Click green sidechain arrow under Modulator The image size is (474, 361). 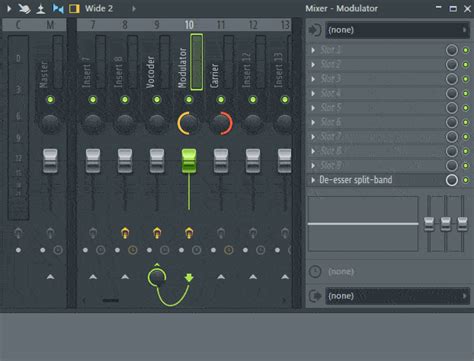pyautogui.click(x=189, y=277)
